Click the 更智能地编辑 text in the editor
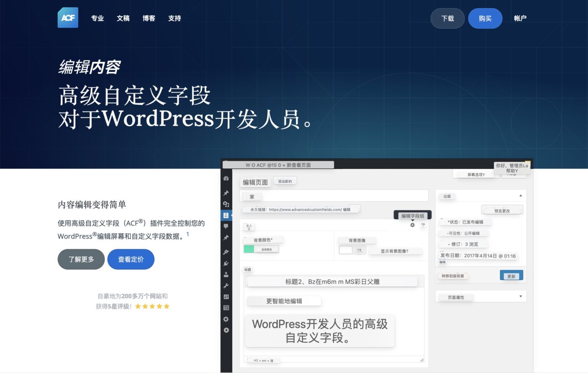The image size is (588, 373). pyautogui.click(x=284, y=301)
